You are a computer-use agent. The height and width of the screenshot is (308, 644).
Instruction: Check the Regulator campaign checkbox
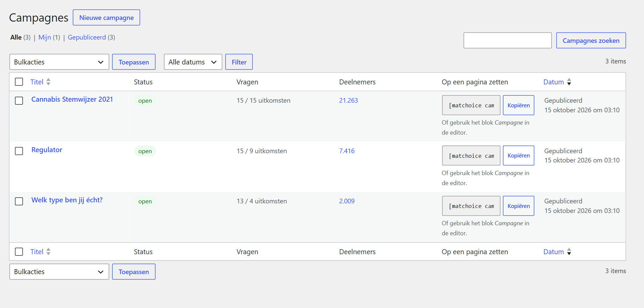(x=19, y=151)
